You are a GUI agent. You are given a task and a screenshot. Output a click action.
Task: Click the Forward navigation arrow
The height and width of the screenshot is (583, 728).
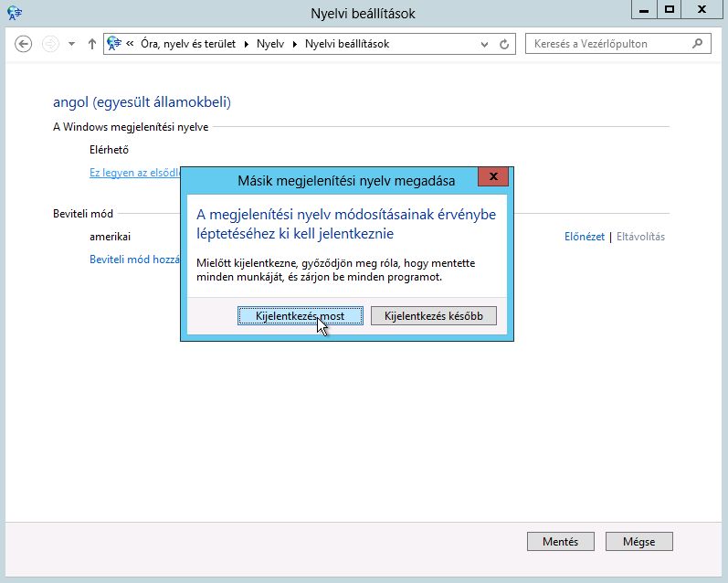50,44
